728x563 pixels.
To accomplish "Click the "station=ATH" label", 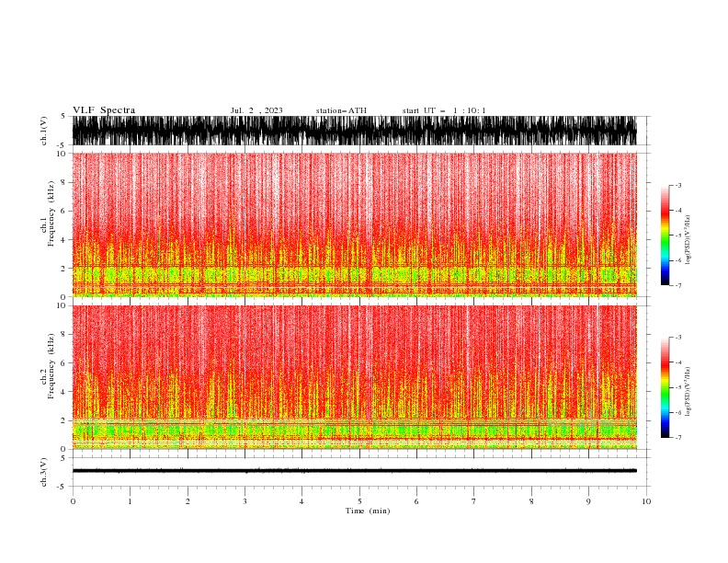I will pyautogui.click(x=341, y=110).
